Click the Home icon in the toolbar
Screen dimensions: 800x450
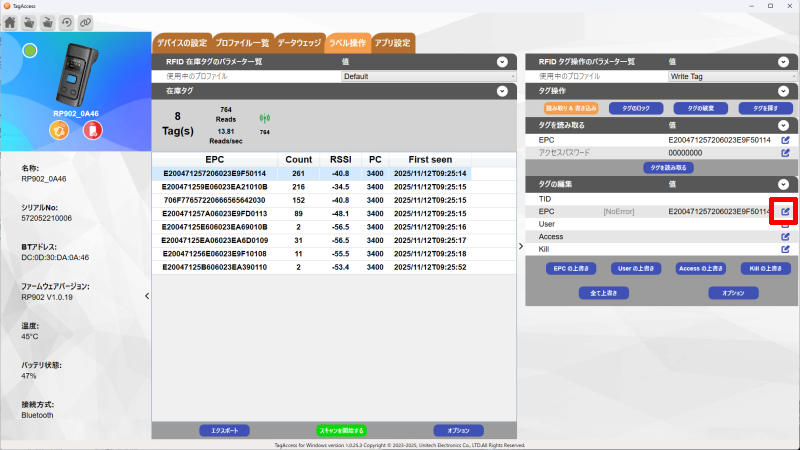click(x=11, y=22)
